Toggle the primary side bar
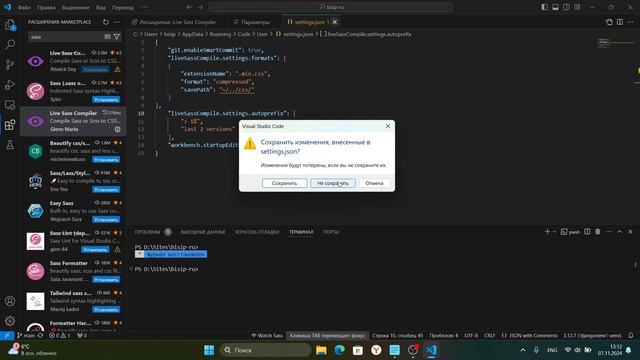Image resolution: width=640 pixels, height=360 pixels. (x=545, y=7)
